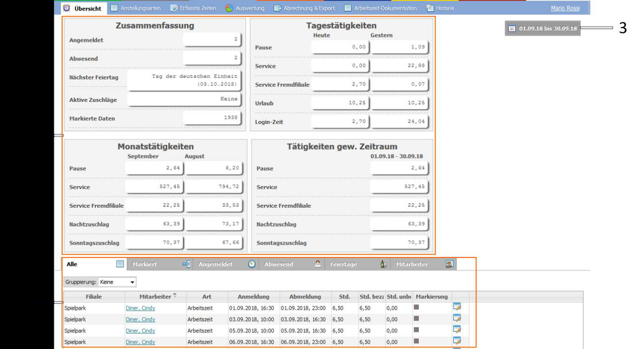Click the August Service value 794,72
This screenshot has width=644, height=349.
(x=214, y=187)
